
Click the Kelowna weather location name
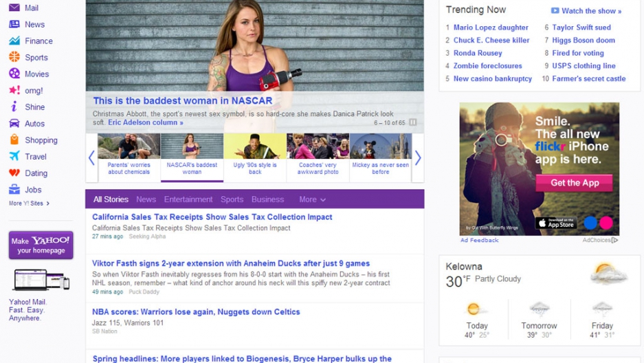point(464,267)
